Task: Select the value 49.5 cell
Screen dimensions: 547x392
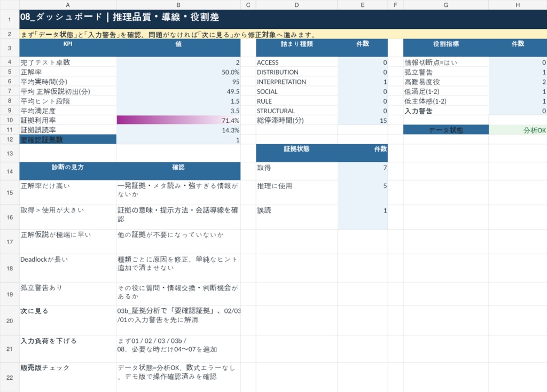Action: pyautogui.click(x=178, y=91)
